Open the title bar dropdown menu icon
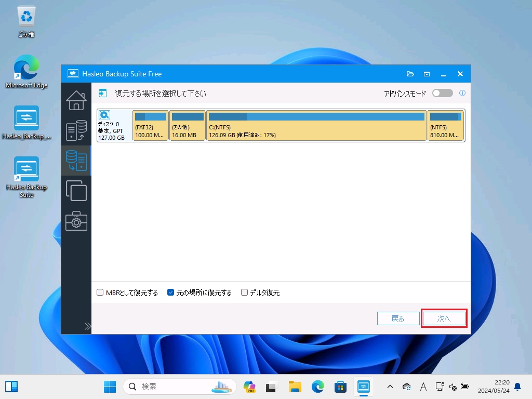532x399 pixels. pos(427,74)
